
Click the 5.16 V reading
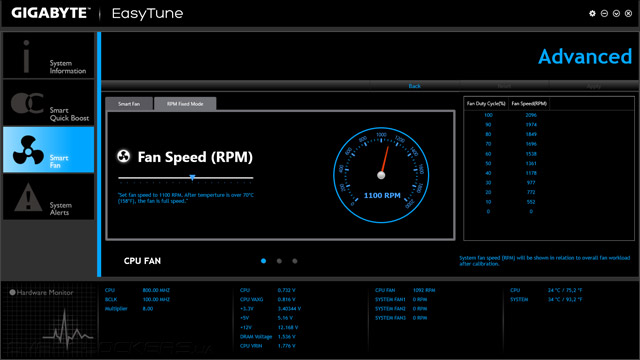tap(285, 318)
